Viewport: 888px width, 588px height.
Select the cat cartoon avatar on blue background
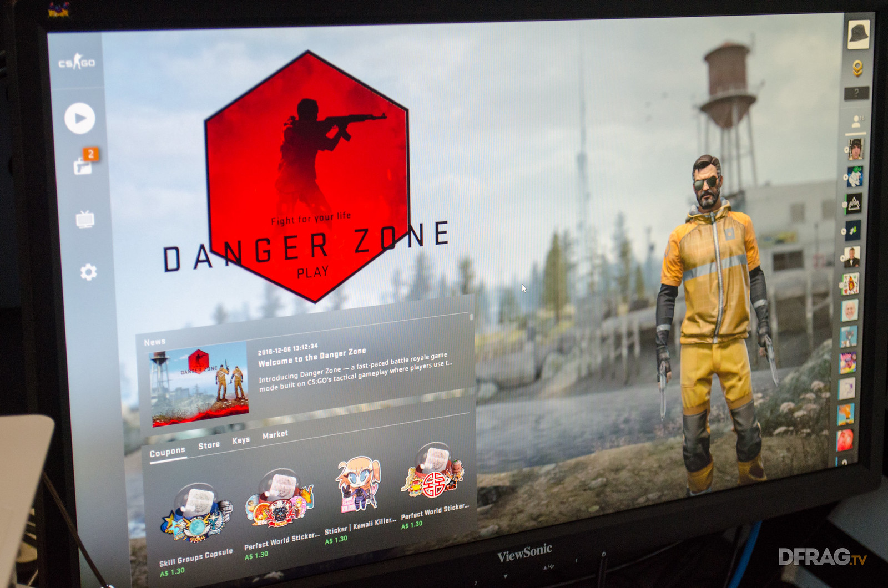[x=849, y=336]
